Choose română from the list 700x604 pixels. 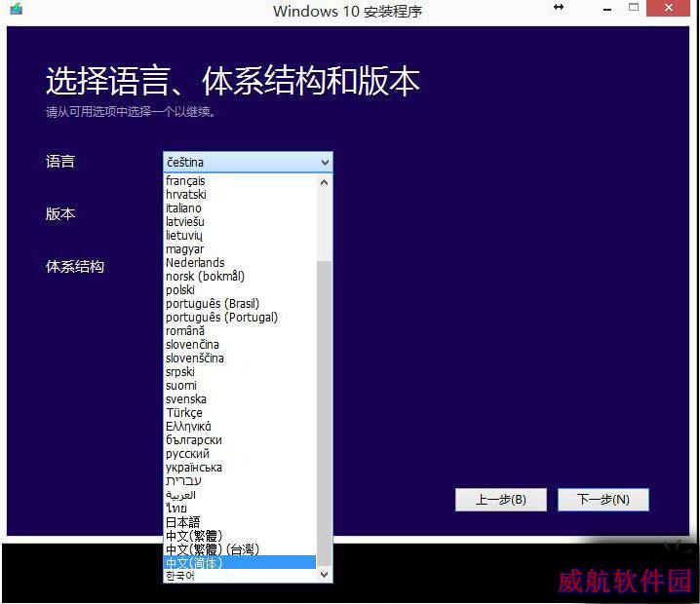(240, 331)
